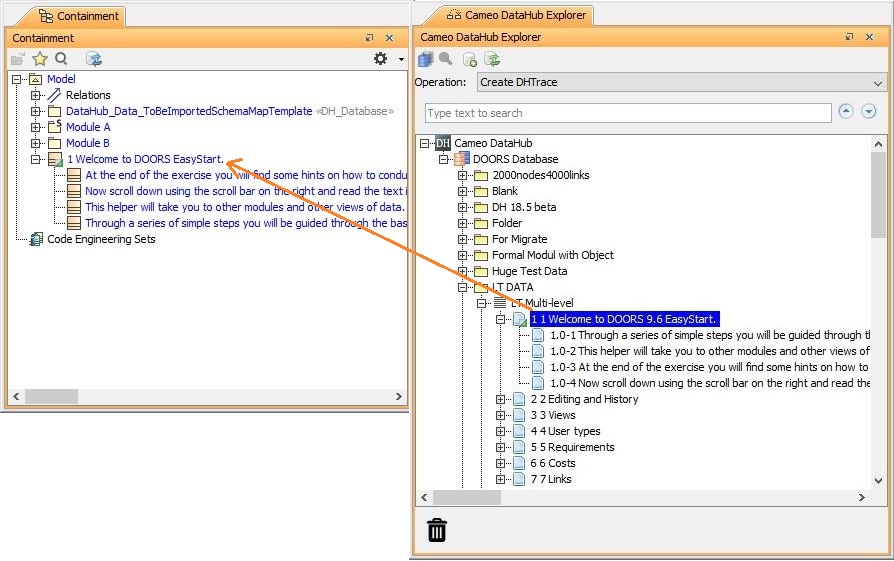Click the next search result down arrow
The width and height of the screenshot is (894, 561).
pos(869,111)
